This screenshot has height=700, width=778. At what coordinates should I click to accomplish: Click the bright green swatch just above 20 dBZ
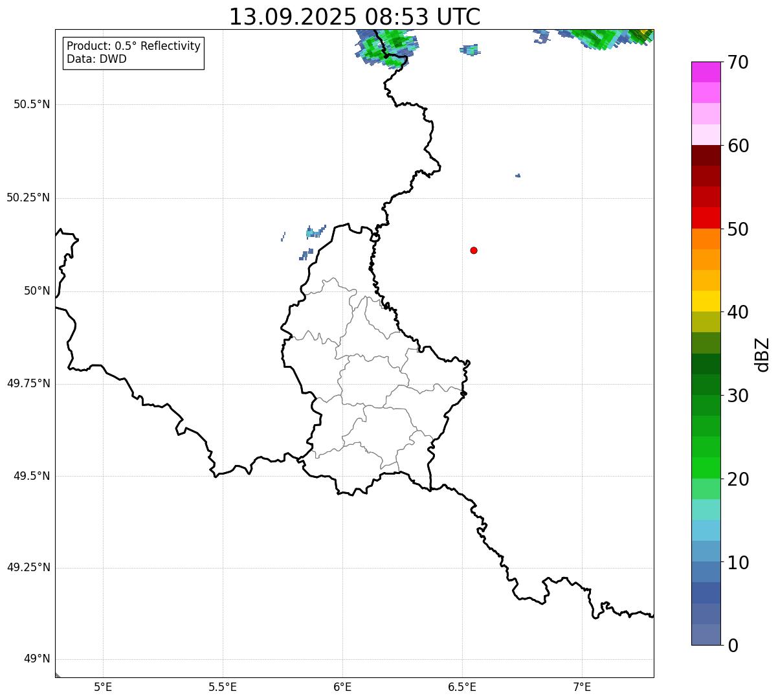coord(706,468)
